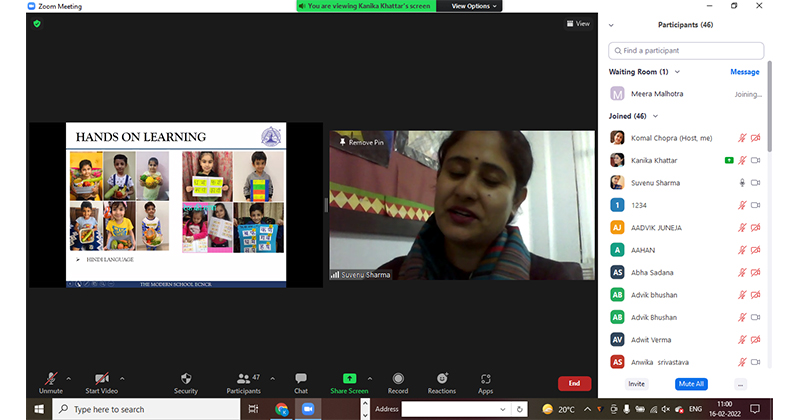
Task: Open the Reactions emoji icon
Action: point(442,379)
